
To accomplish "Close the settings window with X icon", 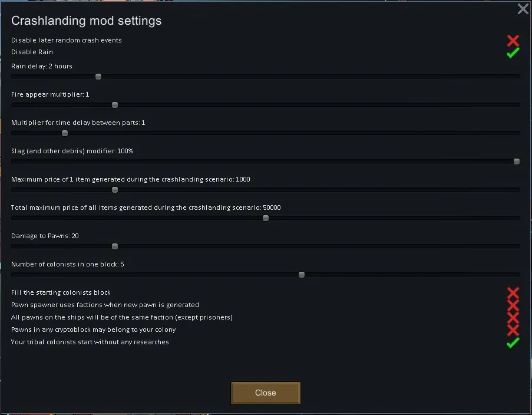I will click(523, 9).
